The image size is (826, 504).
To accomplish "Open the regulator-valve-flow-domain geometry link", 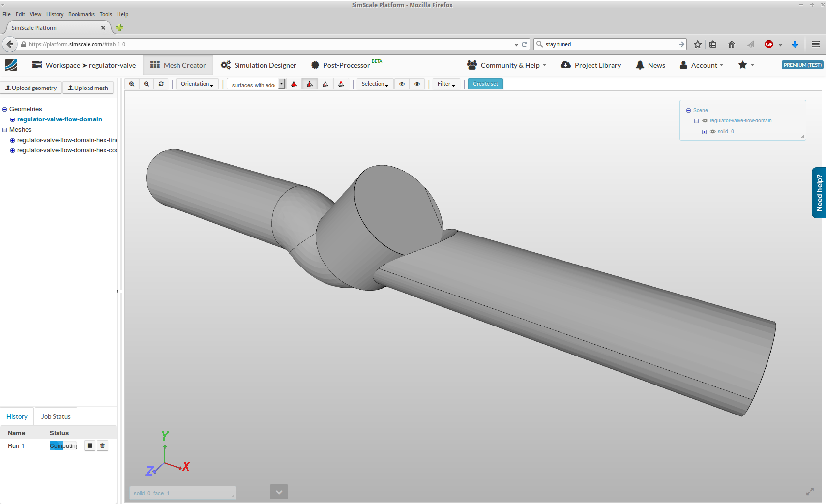I will (x=59, y=119).
